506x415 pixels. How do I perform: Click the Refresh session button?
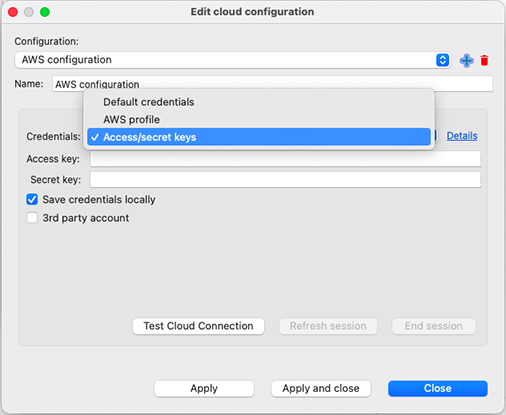click(328, 326)
